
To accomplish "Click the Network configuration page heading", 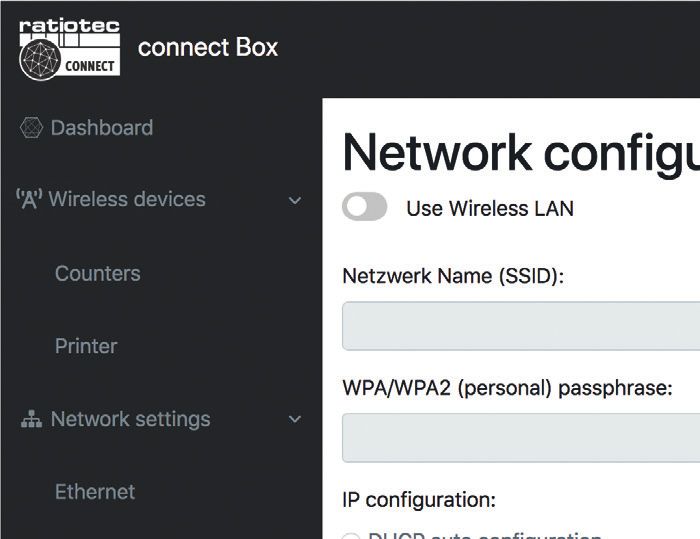I will tap(521, 154).
